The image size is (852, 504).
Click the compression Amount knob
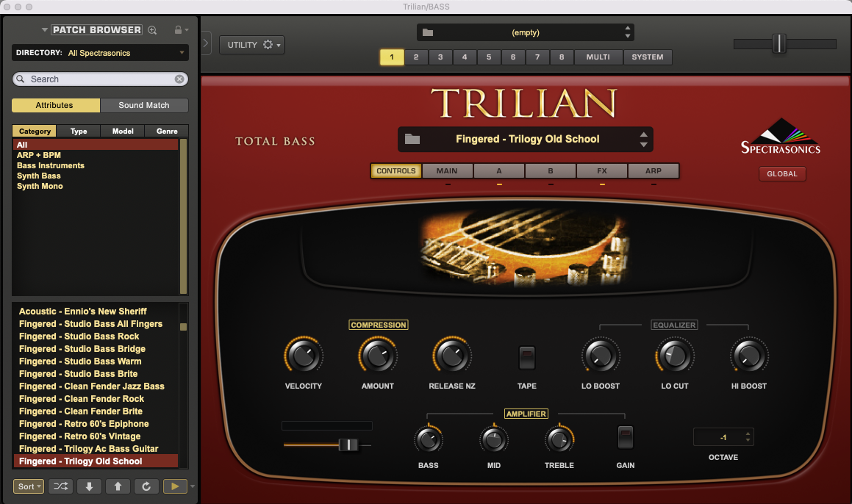coord(378,356)
